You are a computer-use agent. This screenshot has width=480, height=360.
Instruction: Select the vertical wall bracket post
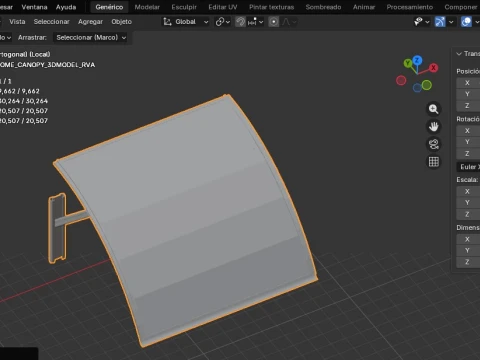[x=57, y=228]
